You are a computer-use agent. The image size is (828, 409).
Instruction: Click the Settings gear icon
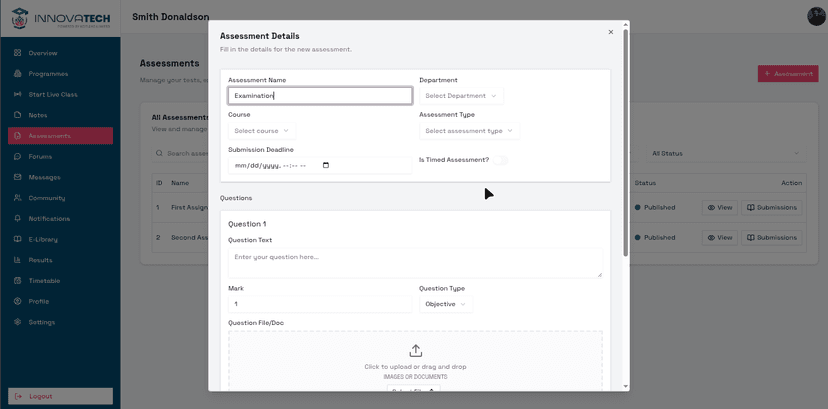[18, 322]
